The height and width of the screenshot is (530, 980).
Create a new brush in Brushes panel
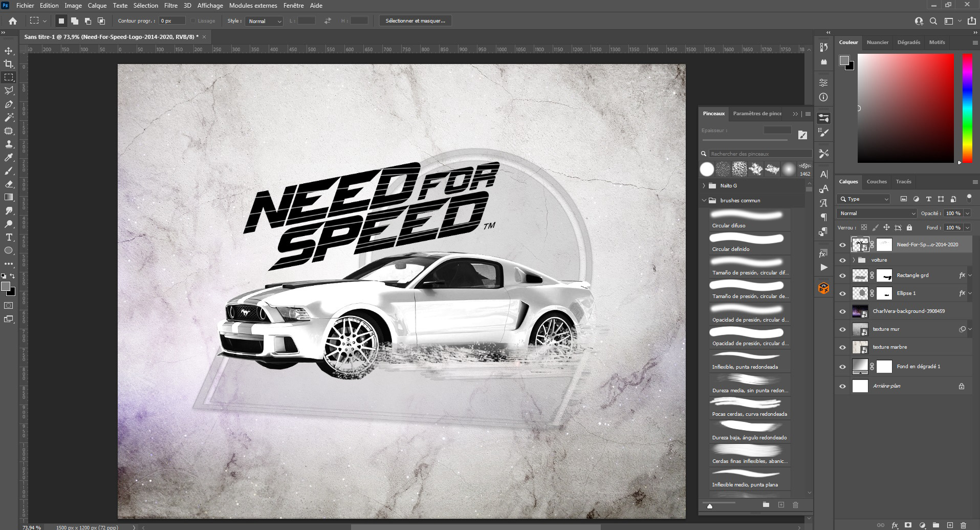click(x=781, y=505)
